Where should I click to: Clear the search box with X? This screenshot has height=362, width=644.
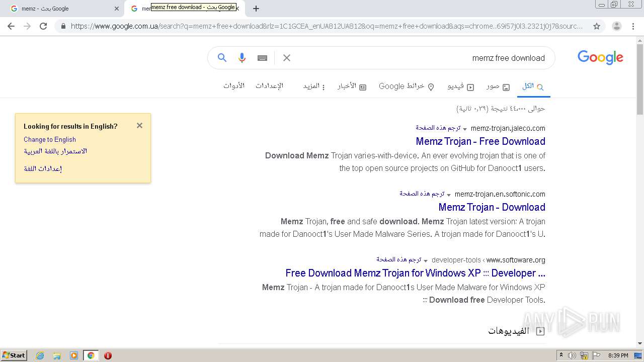point(287,58)
